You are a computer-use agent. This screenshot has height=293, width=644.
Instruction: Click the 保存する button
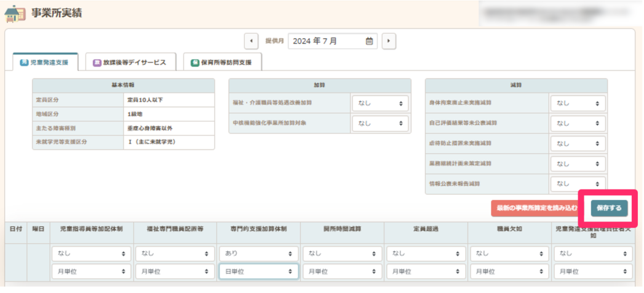tap(609, 208)
